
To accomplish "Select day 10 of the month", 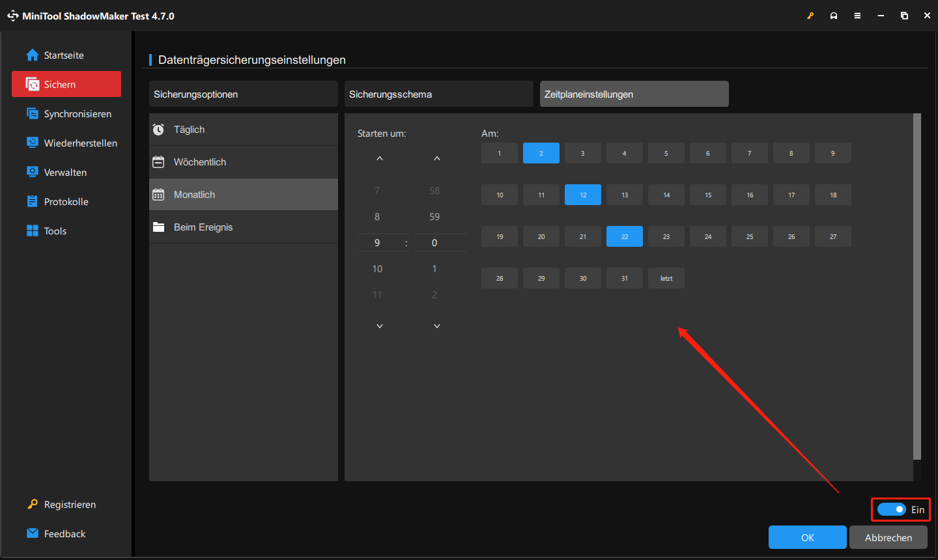I will pos(500,195).
